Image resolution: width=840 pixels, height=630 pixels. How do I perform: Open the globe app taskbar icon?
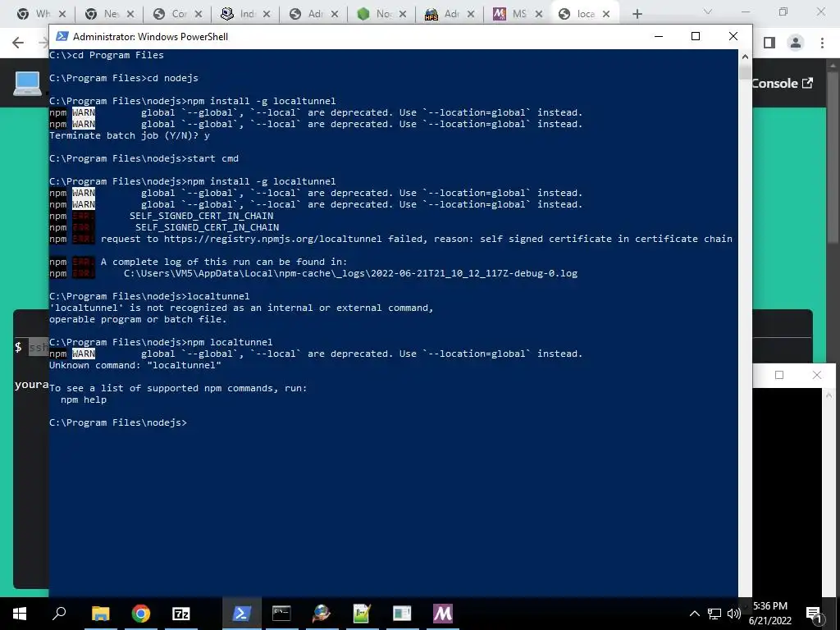point(322,614)
